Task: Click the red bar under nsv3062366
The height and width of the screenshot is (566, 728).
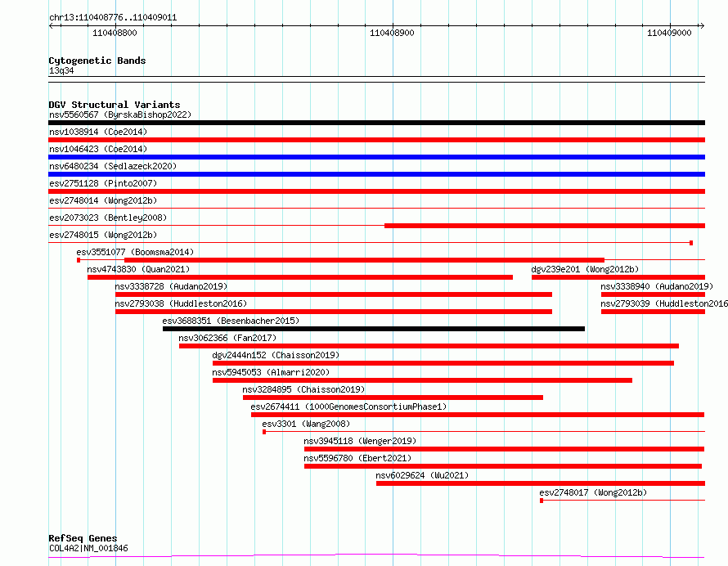Action: (429, 346)
